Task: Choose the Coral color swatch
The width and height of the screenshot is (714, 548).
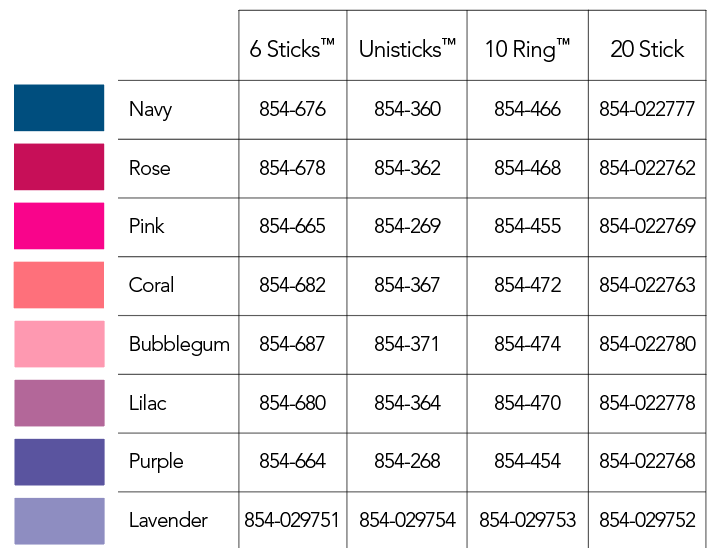Action: tap(59, 285)
